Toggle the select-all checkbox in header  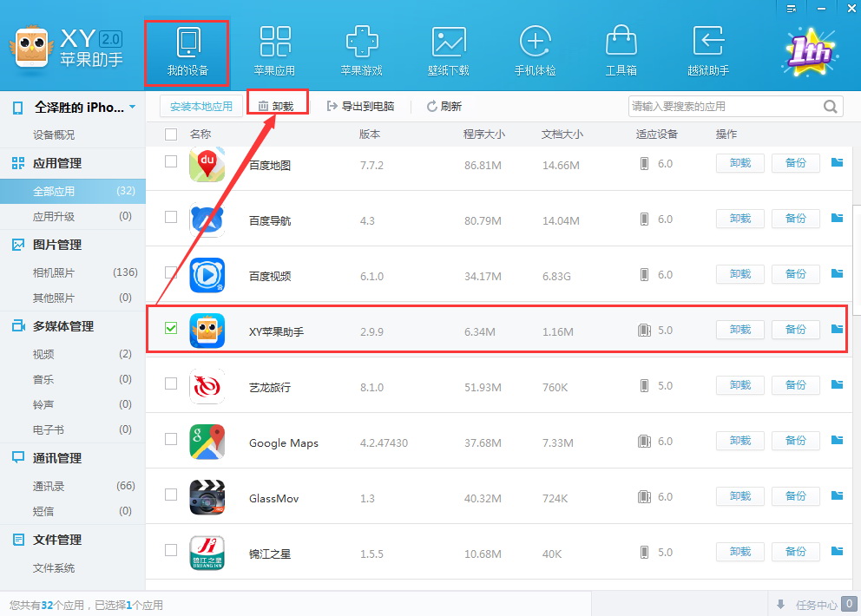[x=171, y=134]
